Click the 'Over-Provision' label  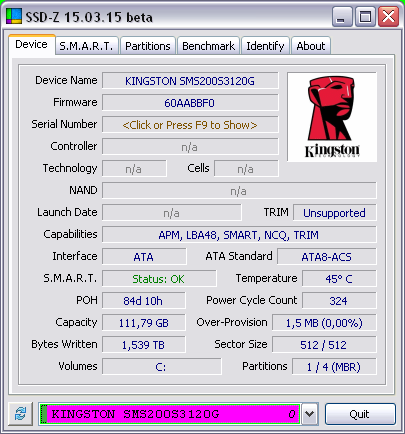[232, 322]
